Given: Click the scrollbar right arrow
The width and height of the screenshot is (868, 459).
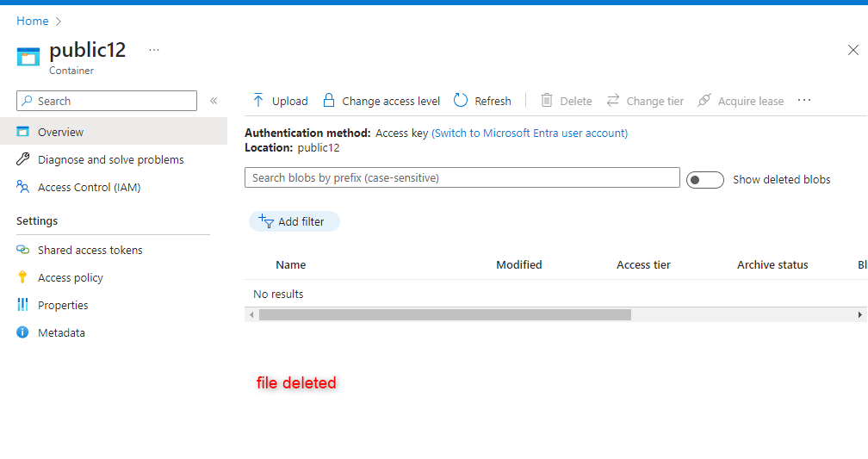Looking at the screenshot, I should [859, 314].
